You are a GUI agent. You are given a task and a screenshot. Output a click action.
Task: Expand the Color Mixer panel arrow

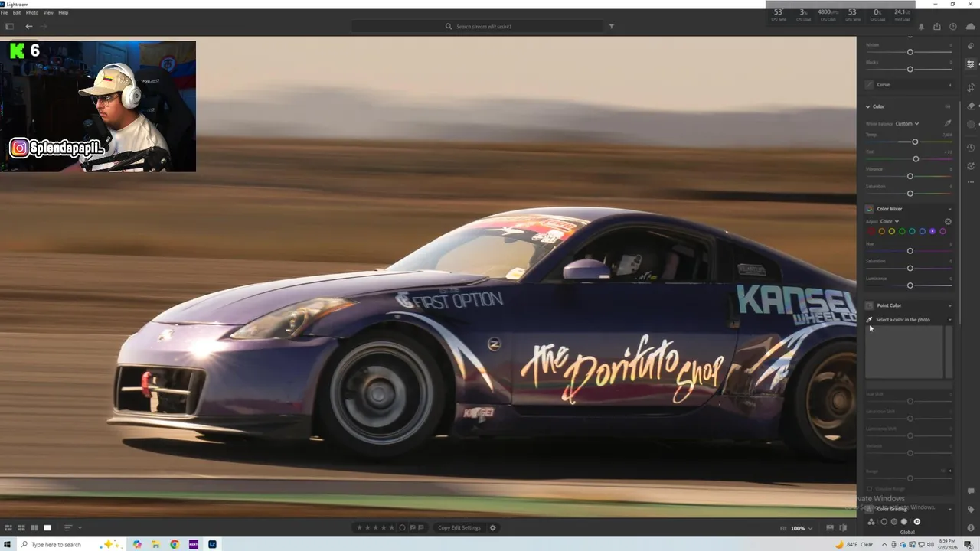[950, 209]
